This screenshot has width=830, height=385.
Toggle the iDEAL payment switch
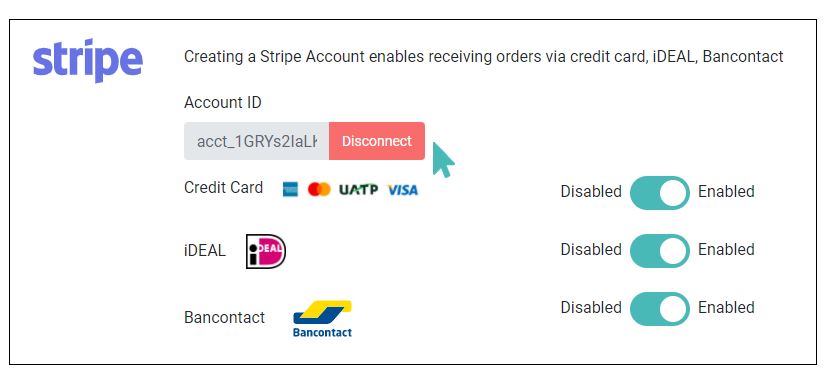[x=660, y=251]
